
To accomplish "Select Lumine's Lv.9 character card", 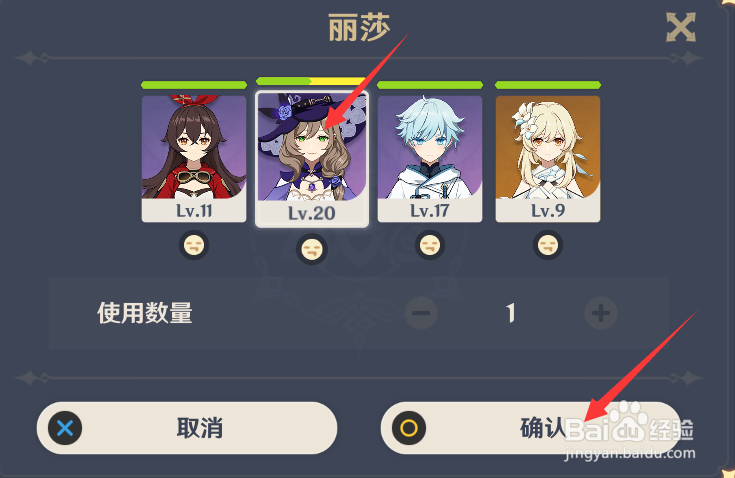I will click(x=548, y=158).
